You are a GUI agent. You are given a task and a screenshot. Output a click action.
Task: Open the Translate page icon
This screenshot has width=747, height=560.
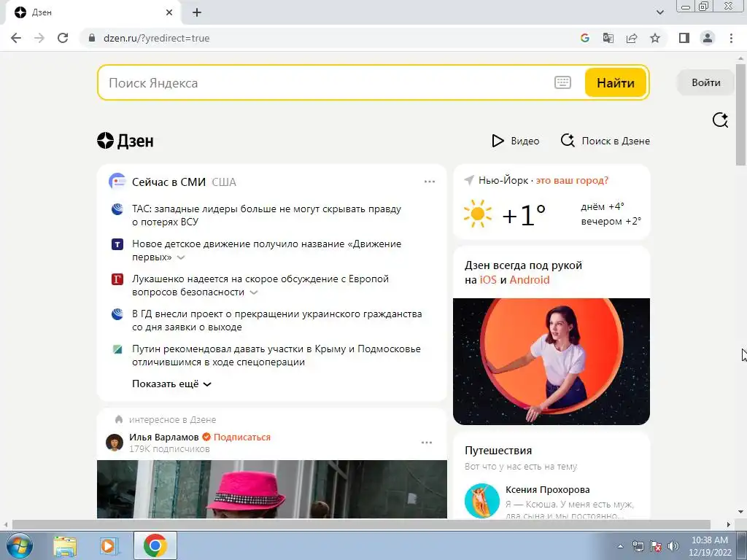[x=608, y=38]
